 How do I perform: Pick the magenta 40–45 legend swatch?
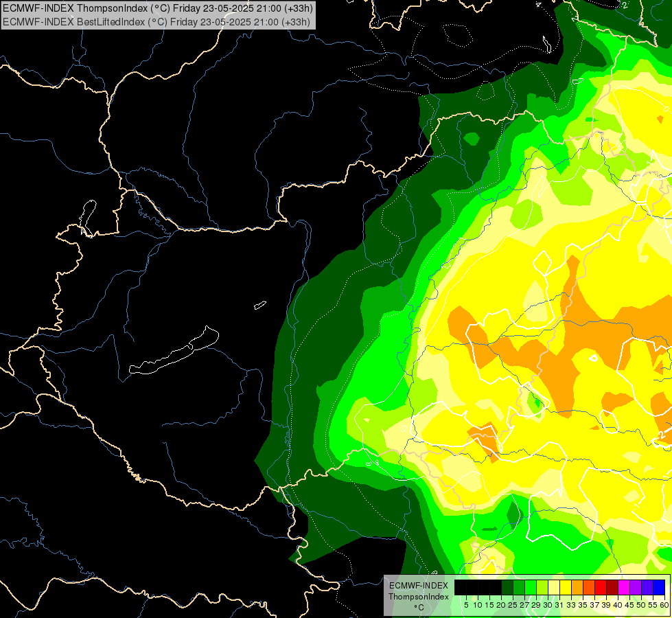pos(624,587)
